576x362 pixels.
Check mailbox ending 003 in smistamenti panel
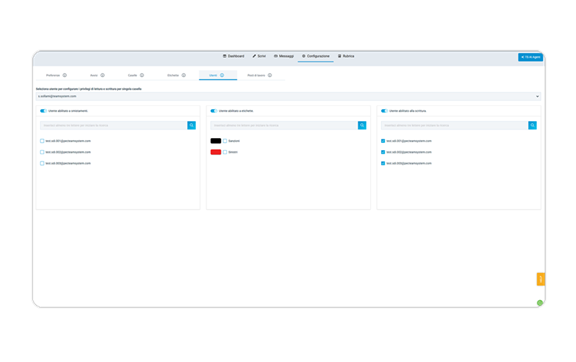click(42, 164)
